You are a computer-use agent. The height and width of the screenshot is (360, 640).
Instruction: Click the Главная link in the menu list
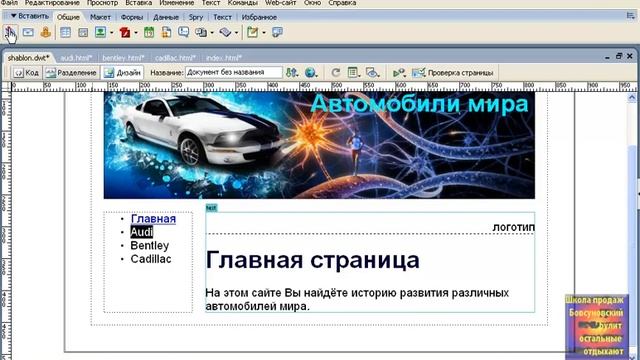point(153,219)
